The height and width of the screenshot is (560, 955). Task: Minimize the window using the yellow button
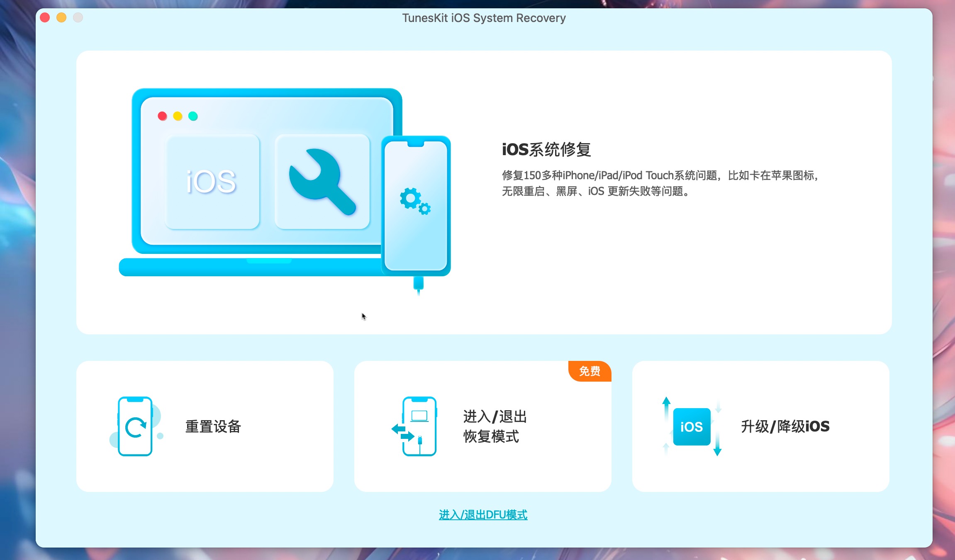[61, 17]
